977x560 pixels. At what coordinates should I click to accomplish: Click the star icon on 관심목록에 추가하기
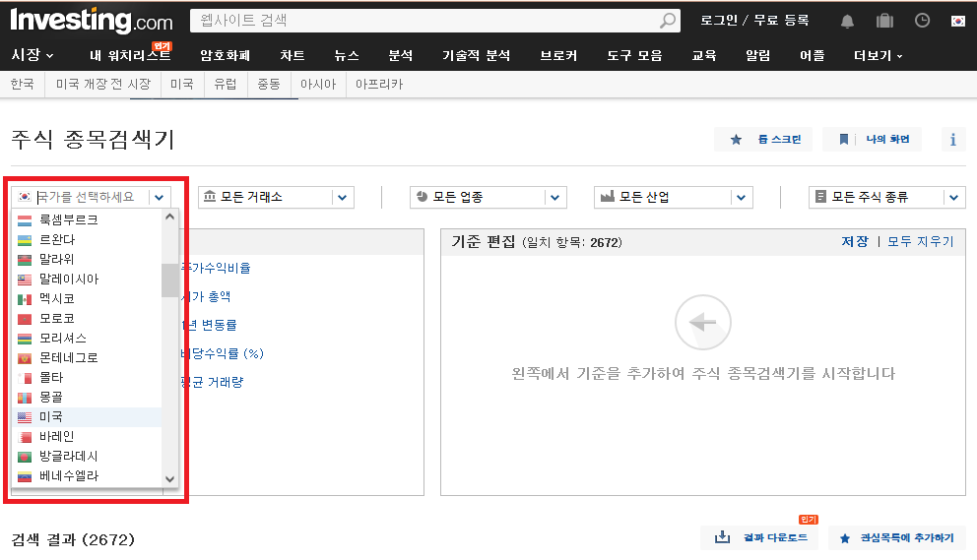coord(845,538)
